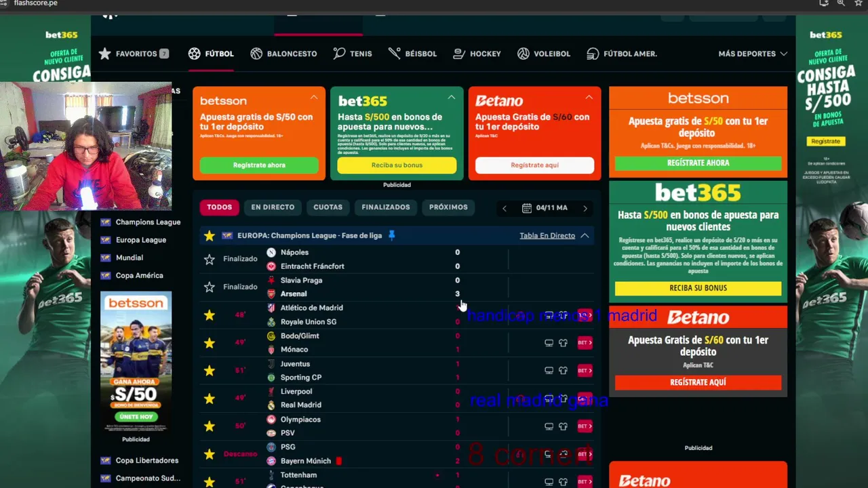The height and width of the screenshot is (488, 868).
Task: Switch to the PRÓXIMOS tab
Action: [448, 207]
